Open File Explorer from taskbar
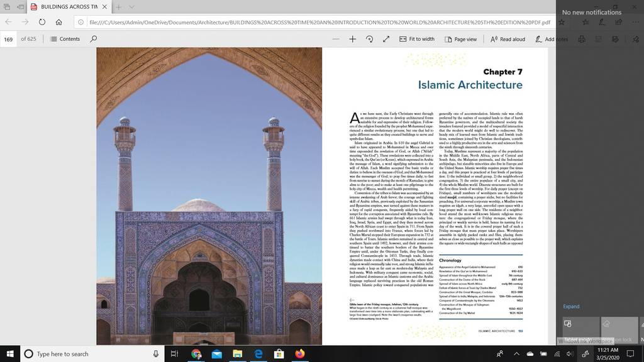644x362 pixels. point(237,354)
